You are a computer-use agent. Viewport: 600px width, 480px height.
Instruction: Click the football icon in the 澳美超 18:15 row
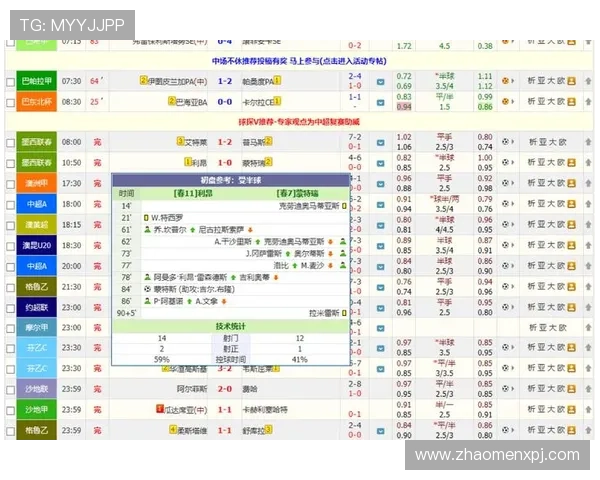pos(506,224)
